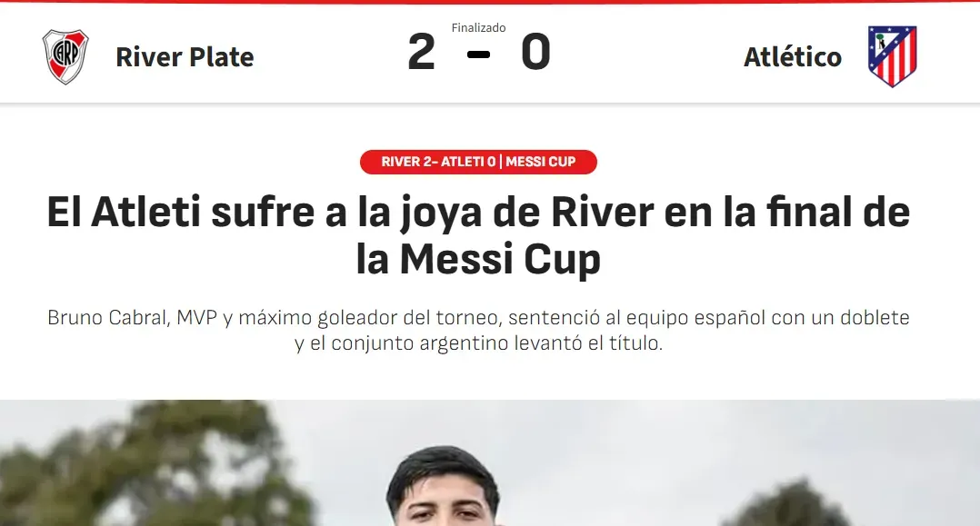Open the Atlético team name link
This screenshot has width=980, height=526.
[793, 57]
